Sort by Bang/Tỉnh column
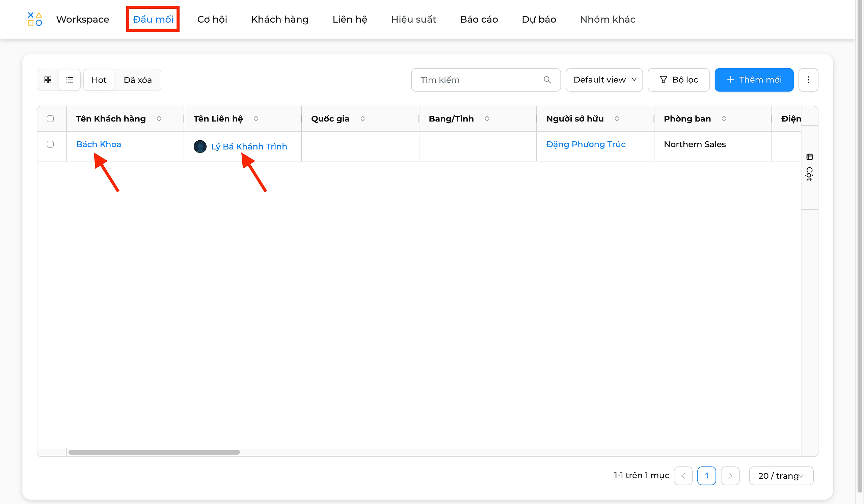 pyautogui.click(x=487, y=118)
